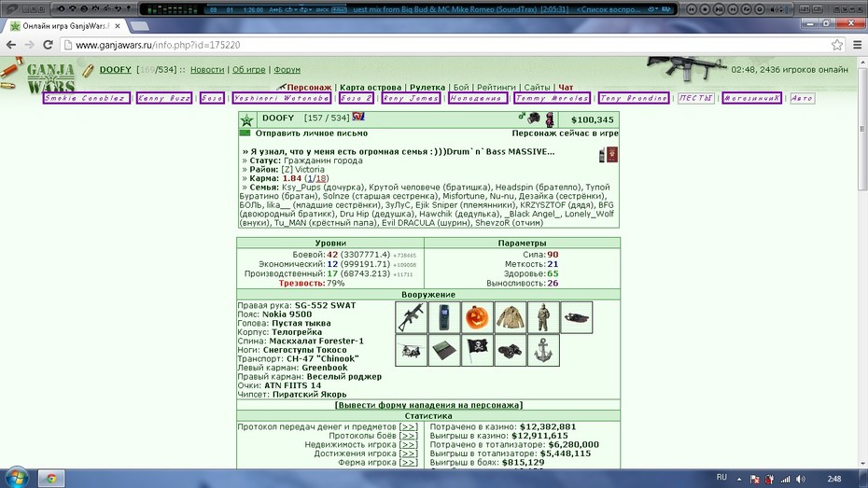Click the green star icon beside DOOFY

[247, 120]
